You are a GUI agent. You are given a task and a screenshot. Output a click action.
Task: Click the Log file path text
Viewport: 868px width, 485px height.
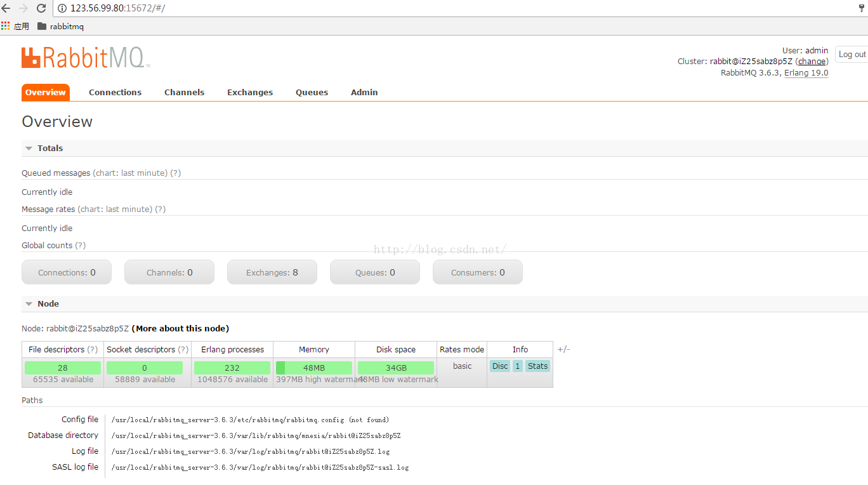[x=251, y=451]
